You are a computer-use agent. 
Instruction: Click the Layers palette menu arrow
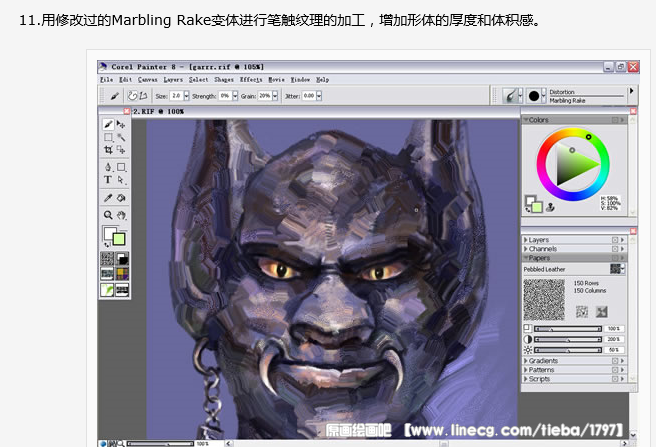[x=623, y=240]
